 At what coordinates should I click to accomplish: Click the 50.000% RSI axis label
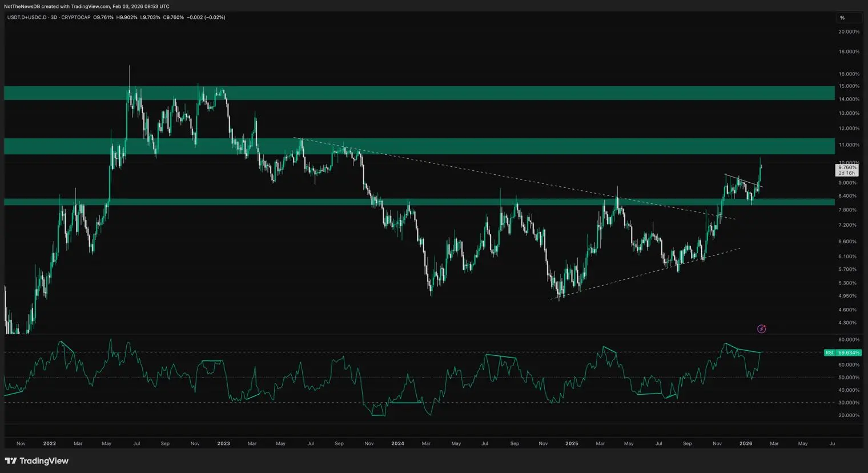(849, 377)
